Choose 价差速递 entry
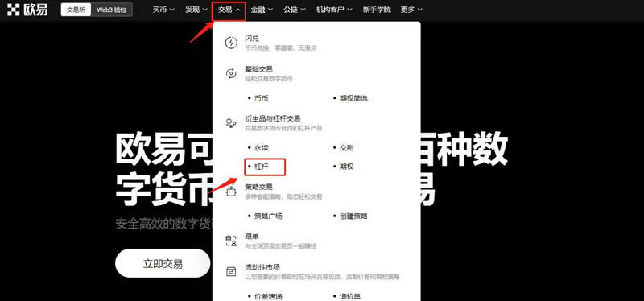Viewport: 644px width, 301px height. [x=268, y=296]
